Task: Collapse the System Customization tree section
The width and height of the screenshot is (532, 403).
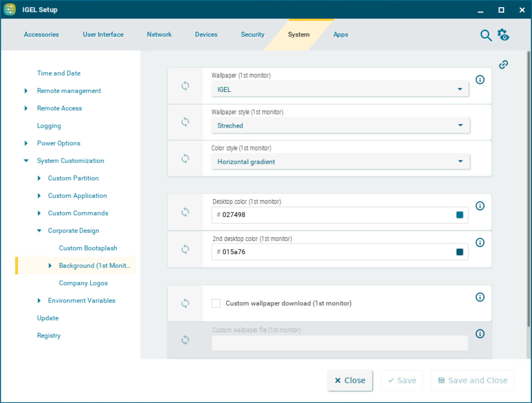Action: pyautogui.click(x=25, y=160)
